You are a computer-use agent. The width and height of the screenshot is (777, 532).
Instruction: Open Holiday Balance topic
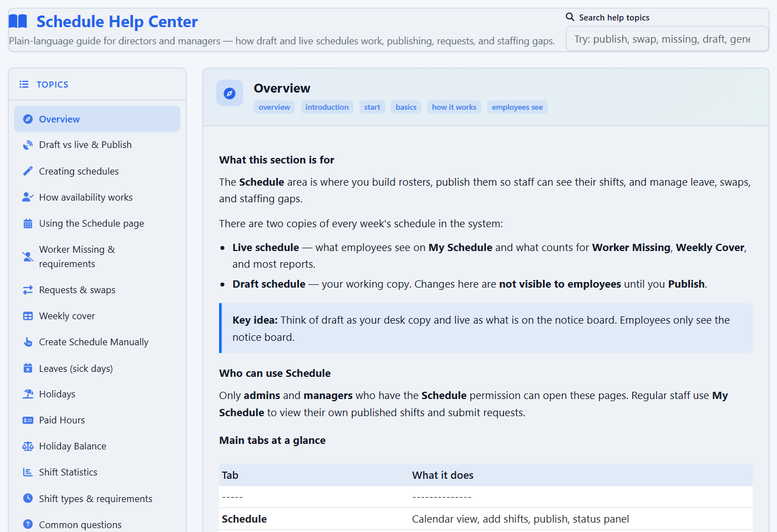click(97, 446)
